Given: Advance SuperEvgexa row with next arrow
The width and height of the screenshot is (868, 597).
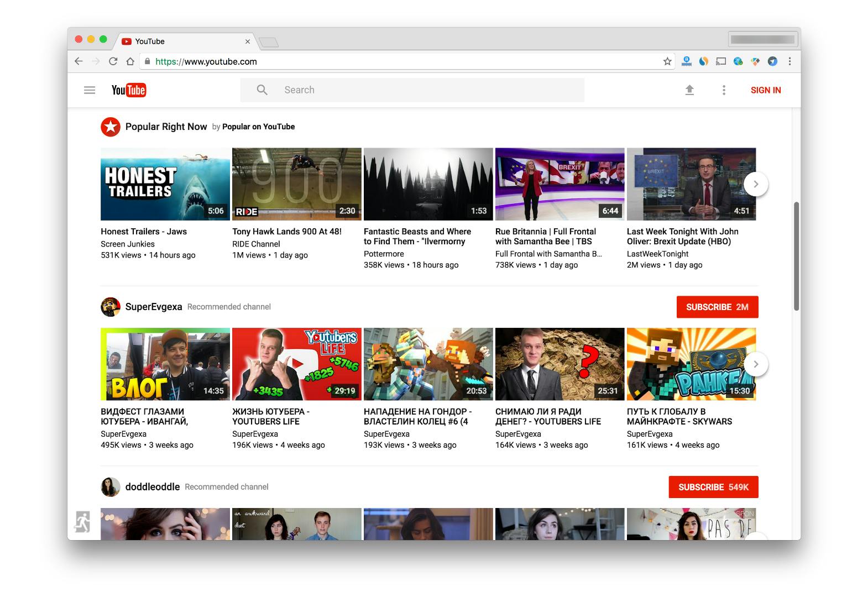Looking at the screenshot, I should pos(756,364).
